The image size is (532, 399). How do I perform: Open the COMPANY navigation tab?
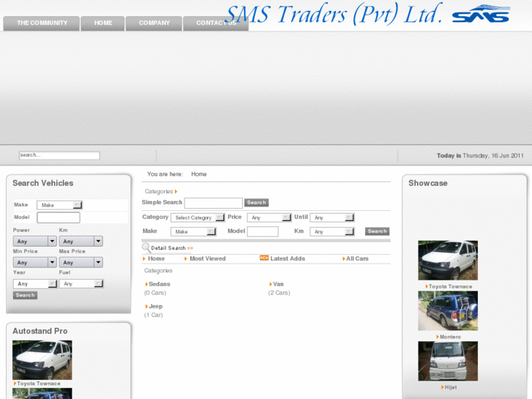pos(154,23)
